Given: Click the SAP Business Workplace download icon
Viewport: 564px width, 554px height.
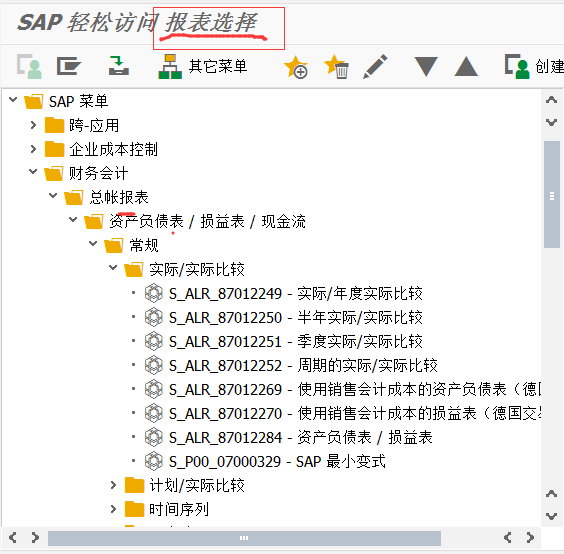Looking at the screenshot, I should tap(119, 66).
